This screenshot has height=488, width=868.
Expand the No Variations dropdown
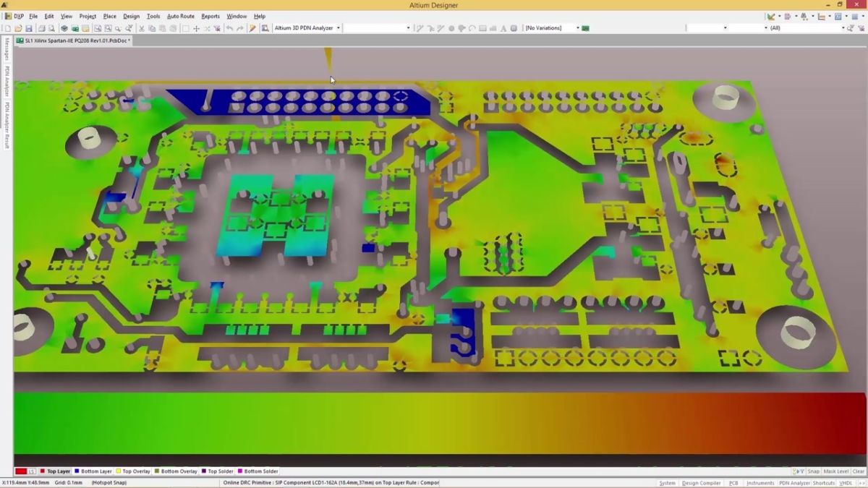pos(578,28)
